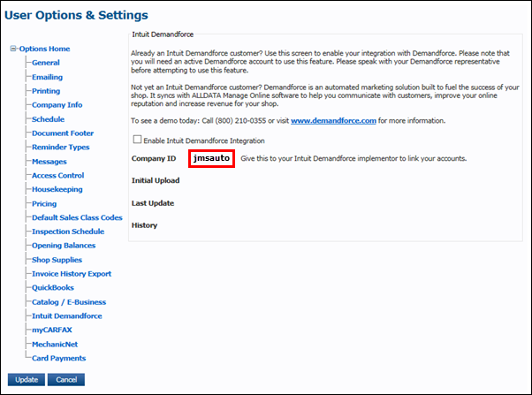The image size is (532, 395).
Task: Go to Emailing options
Action: coord(47,77)
